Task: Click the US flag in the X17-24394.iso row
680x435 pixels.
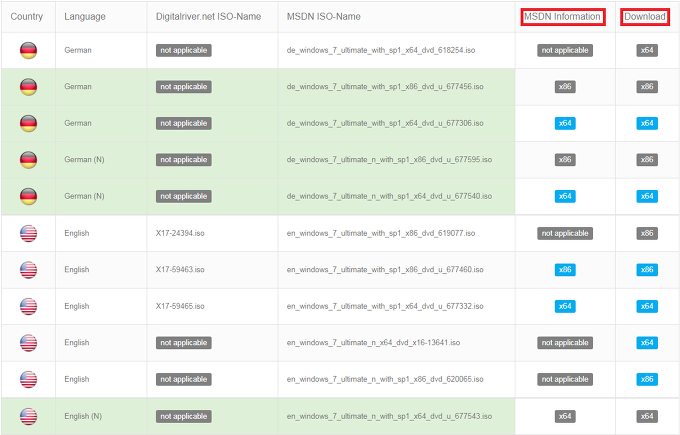Action: click(28, 233)
